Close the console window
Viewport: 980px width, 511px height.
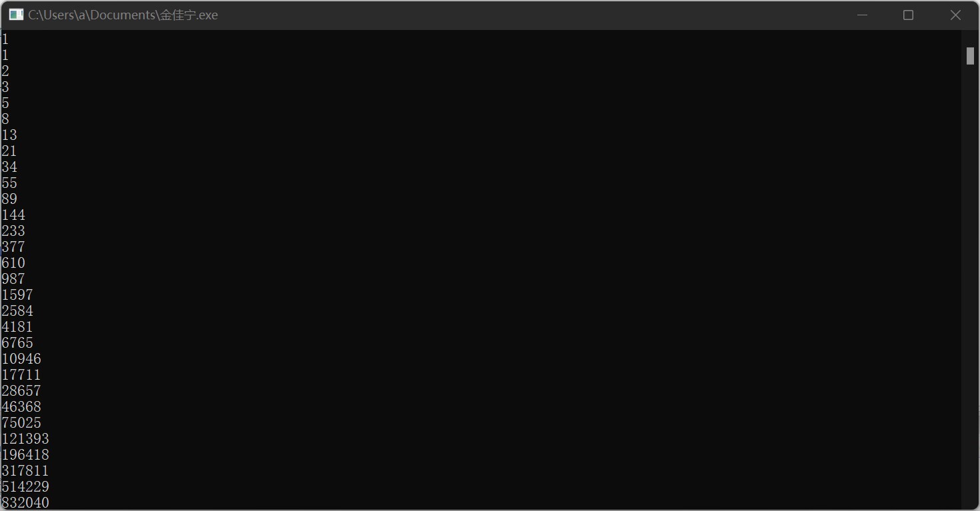(955, 15)
